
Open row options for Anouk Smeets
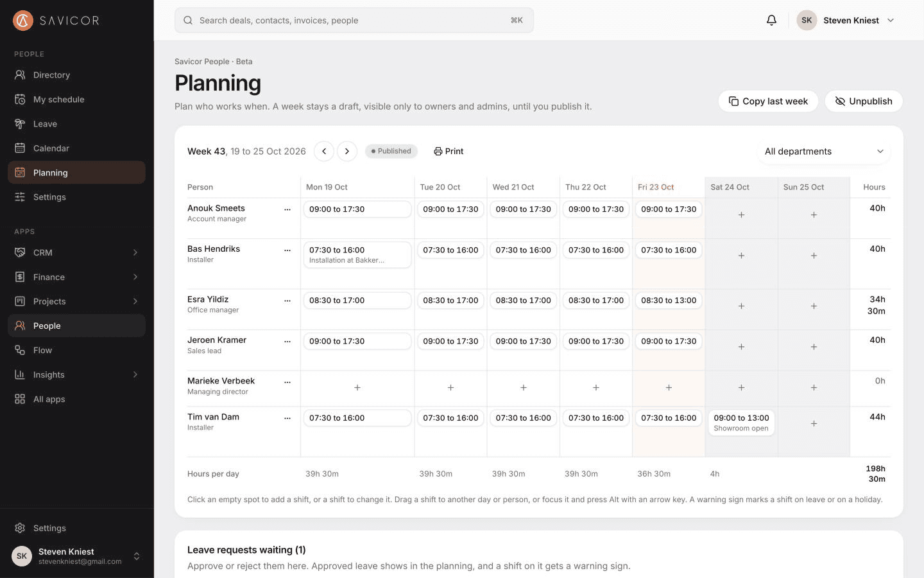click(287, 209)
